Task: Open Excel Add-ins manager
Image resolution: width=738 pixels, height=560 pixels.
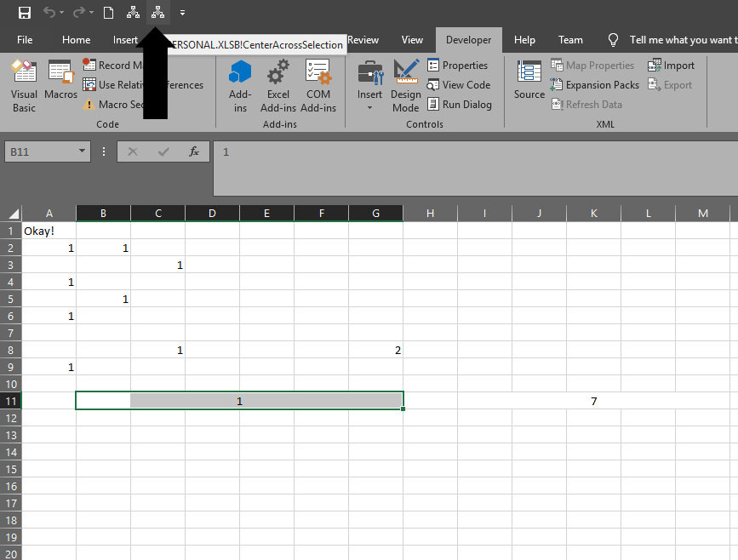Action: [x=278, y=87]
